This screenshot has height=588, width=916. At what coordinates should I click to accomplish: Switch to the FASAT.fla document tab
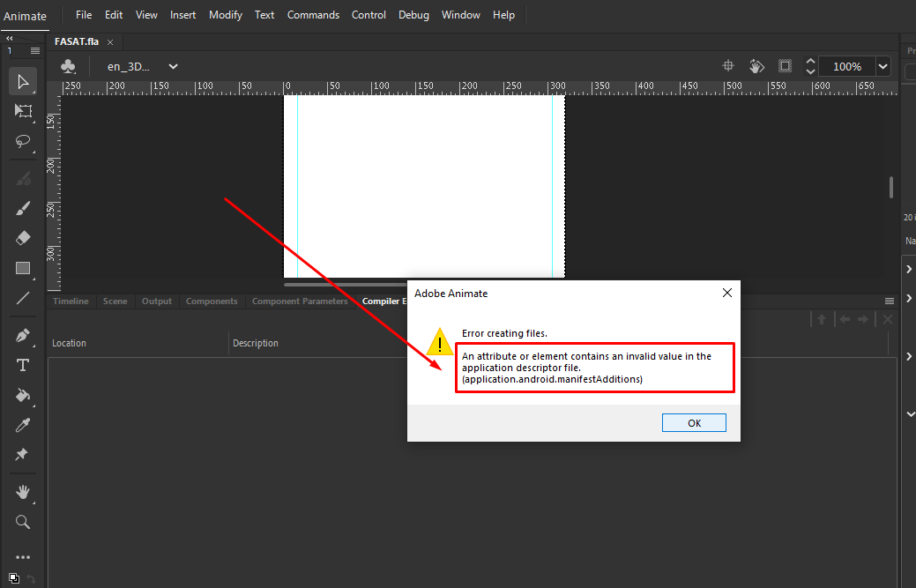(x=77, y=41)
